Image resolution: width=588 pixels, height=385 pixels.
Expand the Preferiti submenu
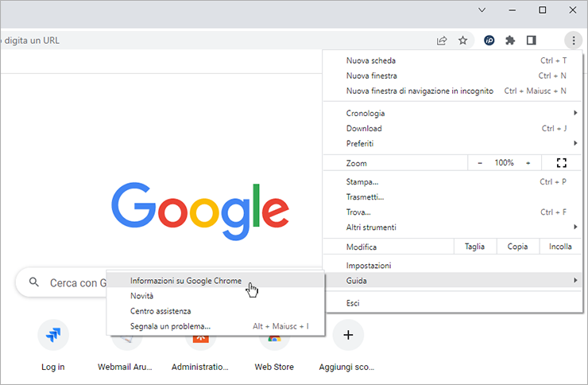(x=452, y=143)
